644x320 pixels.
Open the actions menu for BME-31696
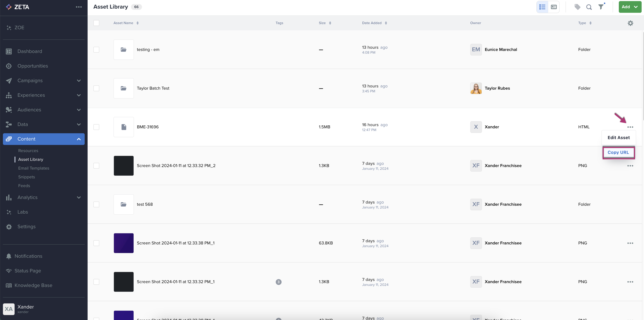[x=630, y=127]
